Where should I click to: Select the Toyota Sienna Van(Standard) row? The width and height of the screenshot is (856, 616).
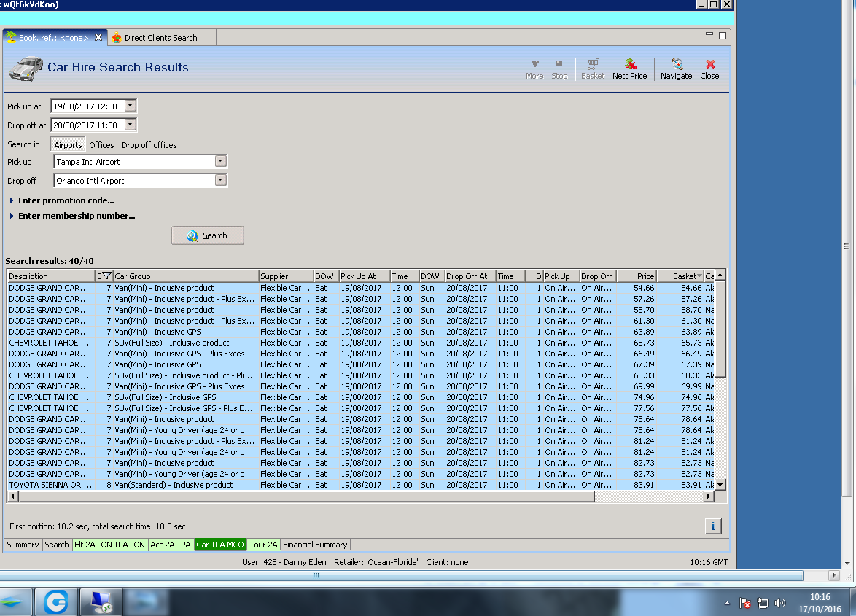(x=361, y=485)
